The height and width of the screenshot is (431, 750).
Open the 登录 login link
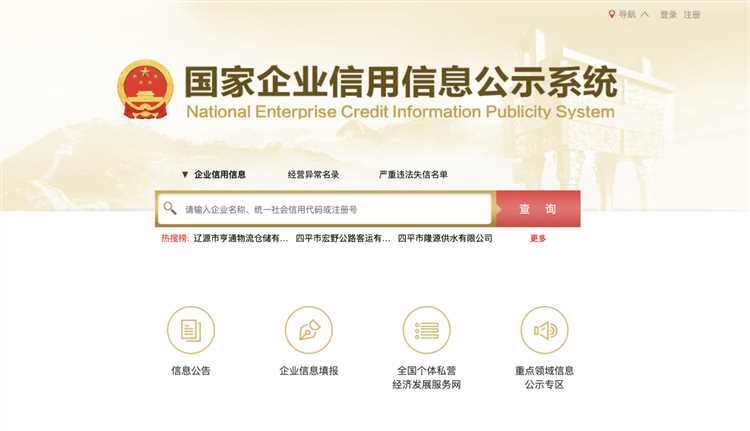(669, 15)
